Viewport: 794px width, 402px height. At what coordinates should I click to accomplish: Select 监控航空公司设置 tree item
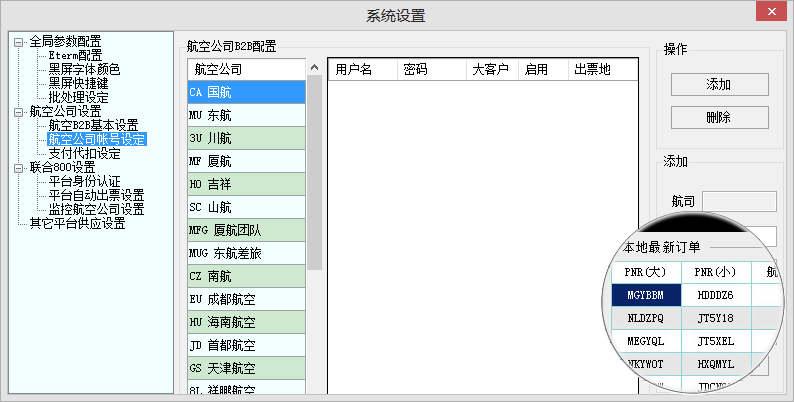coord(96,209)
